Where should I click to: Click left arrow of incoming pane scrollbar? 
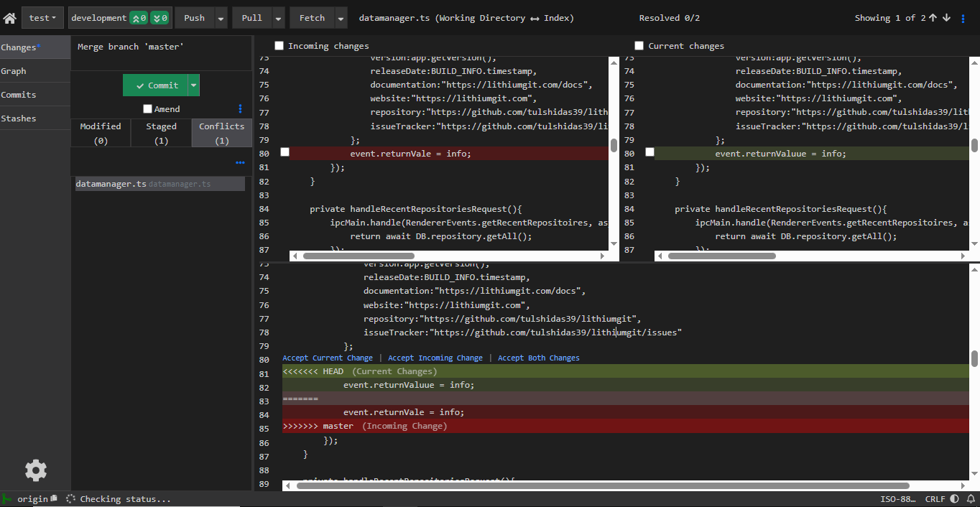(x=295, y=256)
